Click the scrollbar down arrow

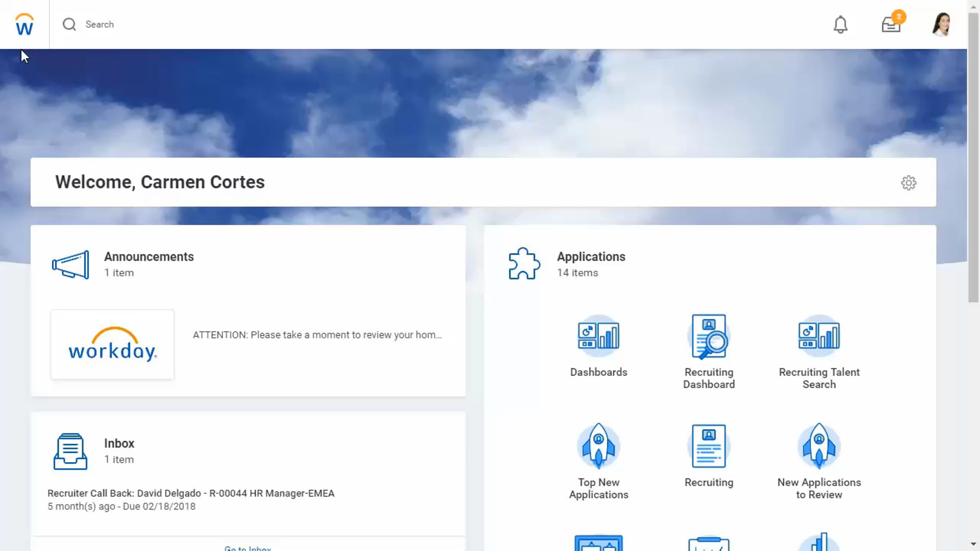(973, 544)
